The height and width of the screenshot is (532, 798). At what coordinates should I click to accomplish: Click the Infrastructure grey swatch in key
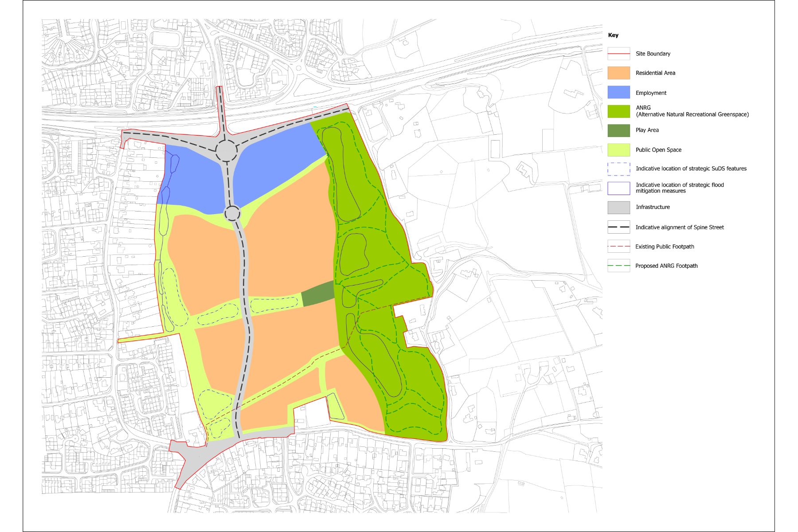618,207
